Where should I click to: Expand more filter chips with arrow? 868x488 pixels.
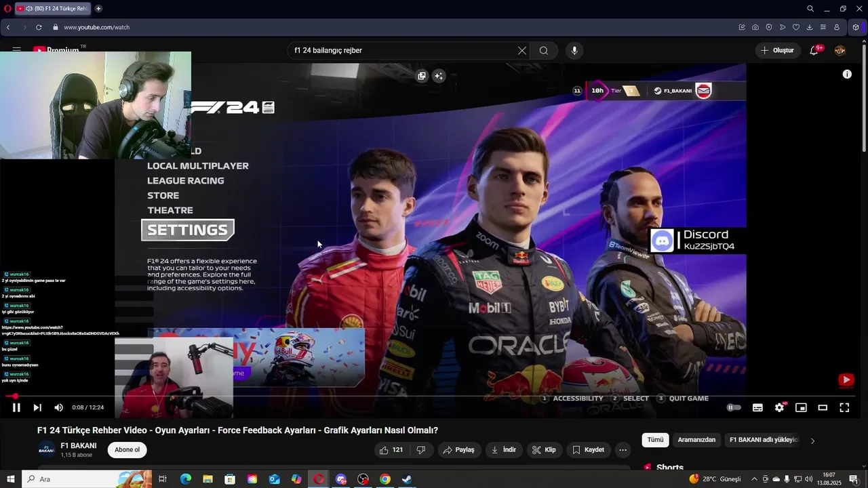pos(812,441)
